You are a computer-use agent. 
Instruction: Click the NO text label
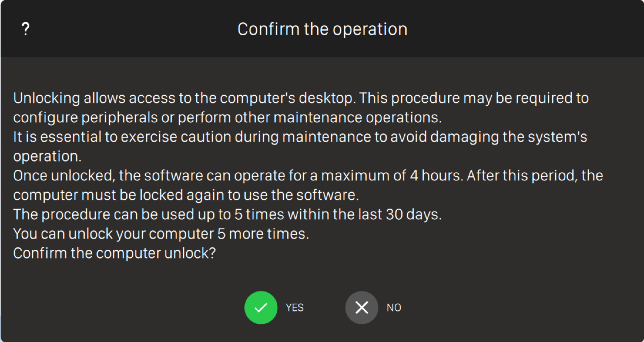coord(394,308)
